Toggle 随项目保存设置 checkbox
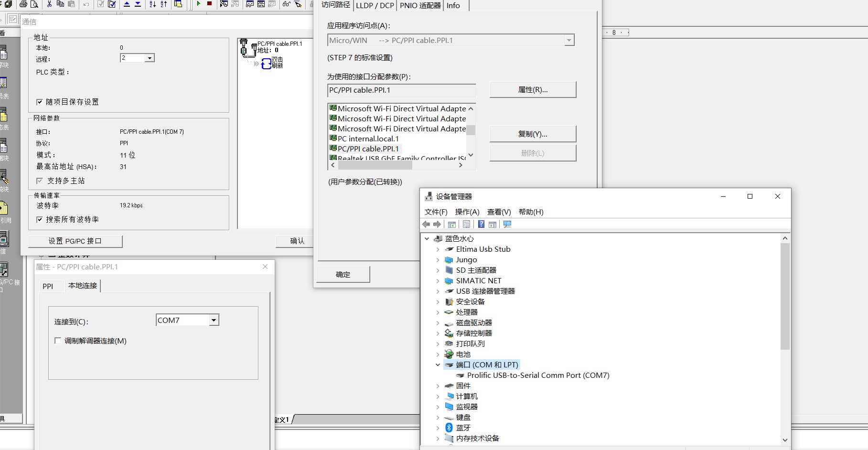This screenshot has height=450, width=868. (40, 102)
